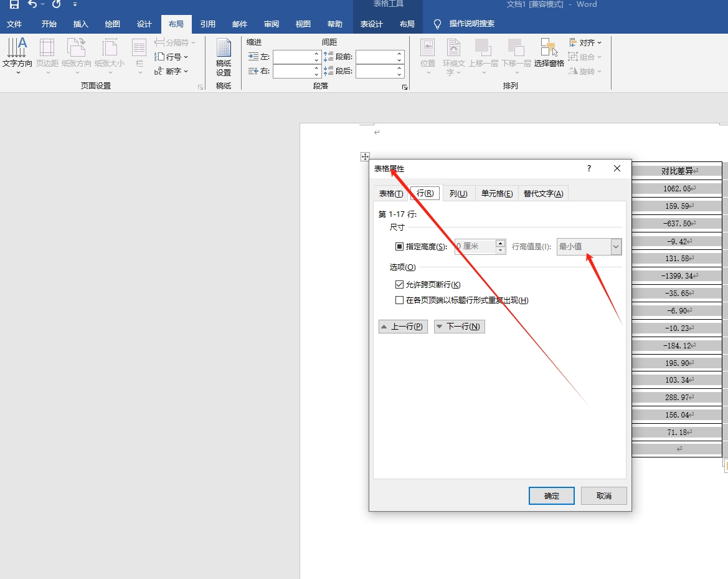Click the right indent 右 input field
Screen dimensions: 728x579
coord(293,71)
